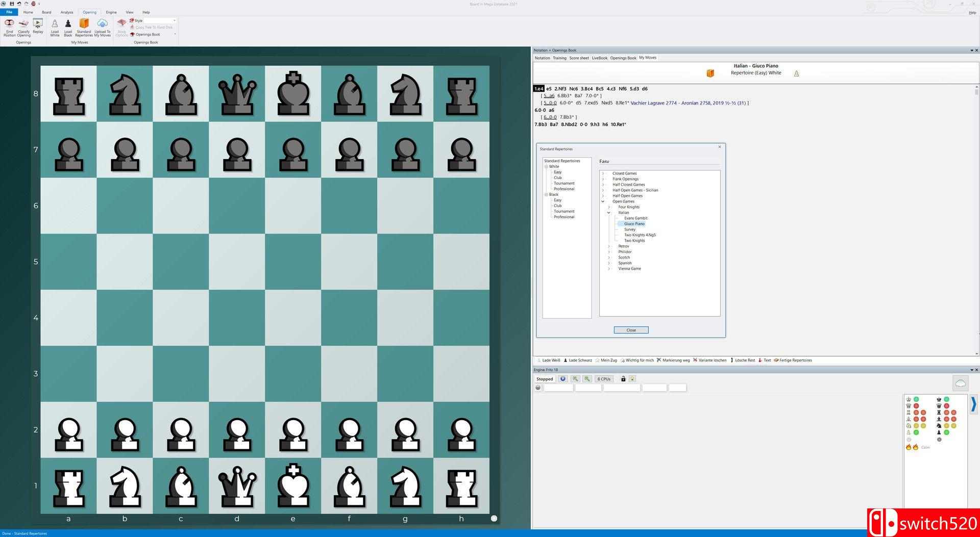The width and height of the screenshot is (980, 537).
Task: Click the 8 CPUs button
Action: [x=604, y=379]
